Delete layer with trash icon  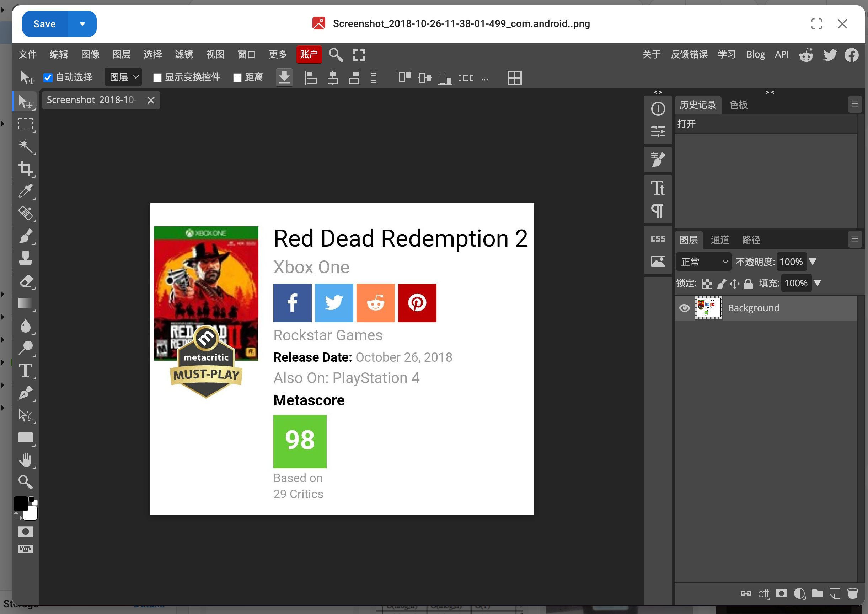pos(852,593)
